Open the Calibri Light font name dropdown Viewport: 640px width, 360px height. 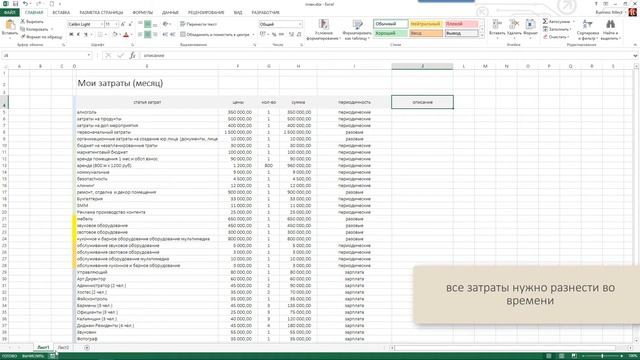[x=102, y=24]
